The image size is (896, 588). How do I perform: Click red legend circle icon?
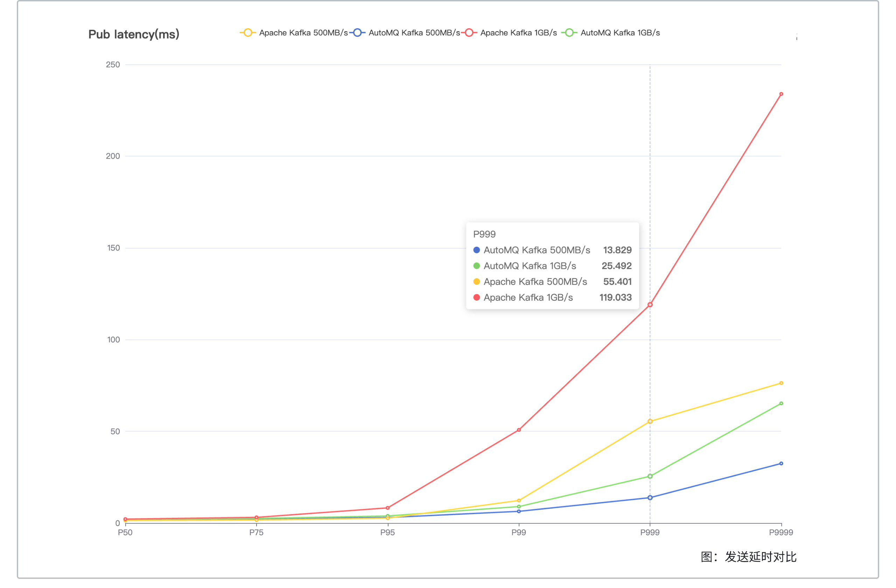[469, 33]
